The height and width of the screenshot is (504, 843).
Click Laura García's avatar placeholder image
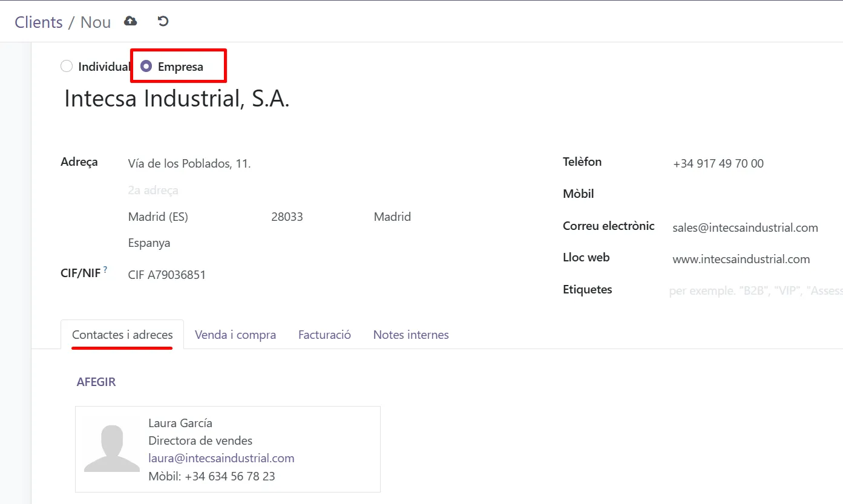point(112,449)
